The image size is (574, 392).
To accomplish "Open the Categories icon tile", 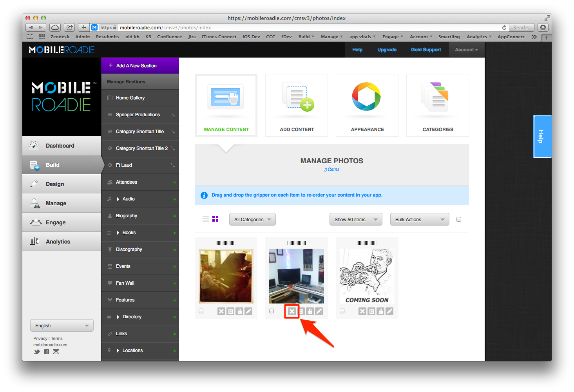I will click(438, 105).
